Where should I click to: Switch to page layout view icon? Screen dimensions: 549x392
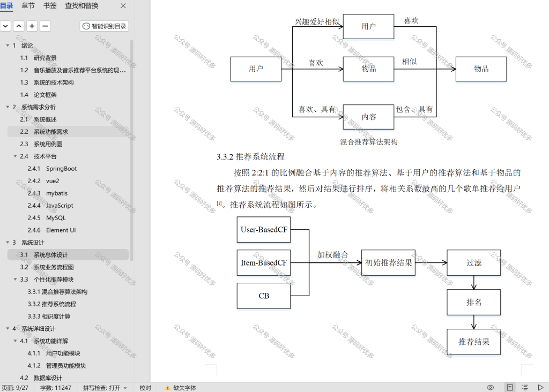click(x=510, y=388)
